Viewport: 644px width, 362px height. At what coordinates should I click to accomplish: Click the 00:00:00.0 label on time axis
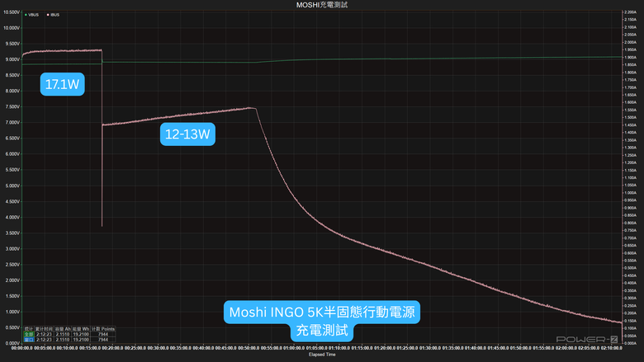(x=21, y=348)
